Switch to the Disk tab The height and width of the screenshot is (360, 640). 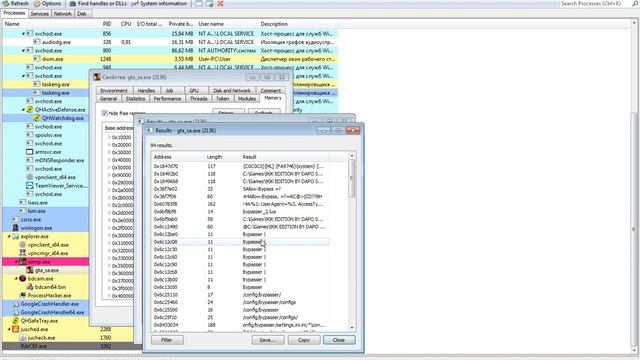pyautogui.click(x=82, y=13)
